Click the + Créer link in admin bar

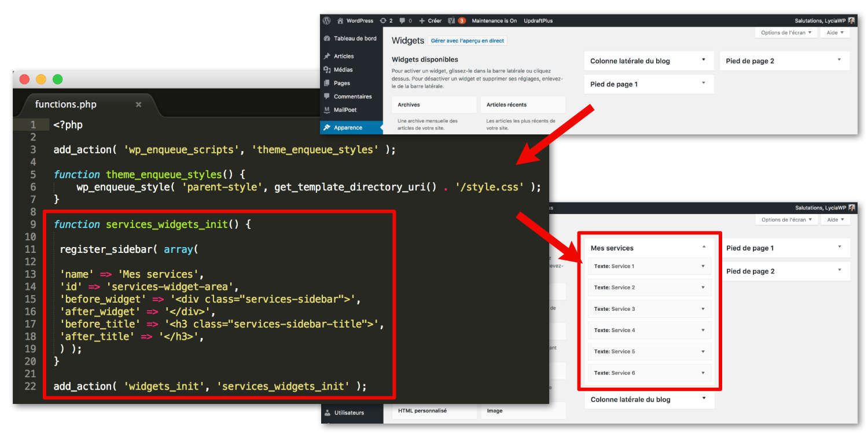[430, 21]
